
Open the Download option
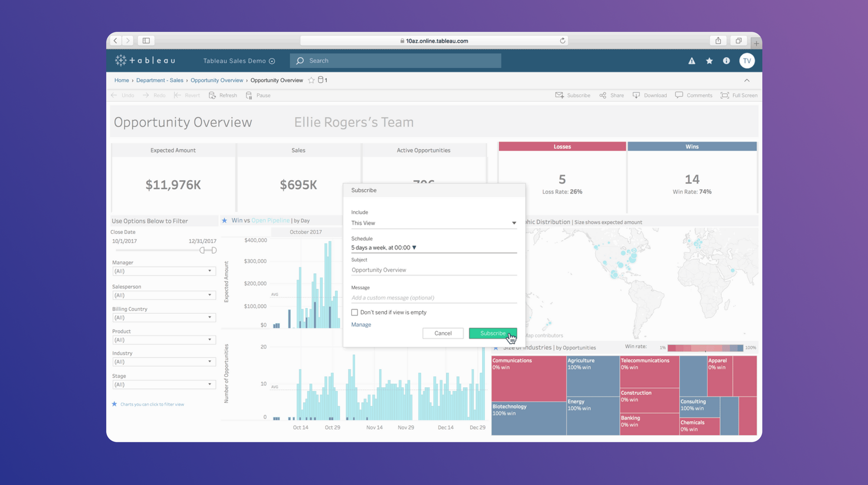pyautogui.click(x=650, y=96)
